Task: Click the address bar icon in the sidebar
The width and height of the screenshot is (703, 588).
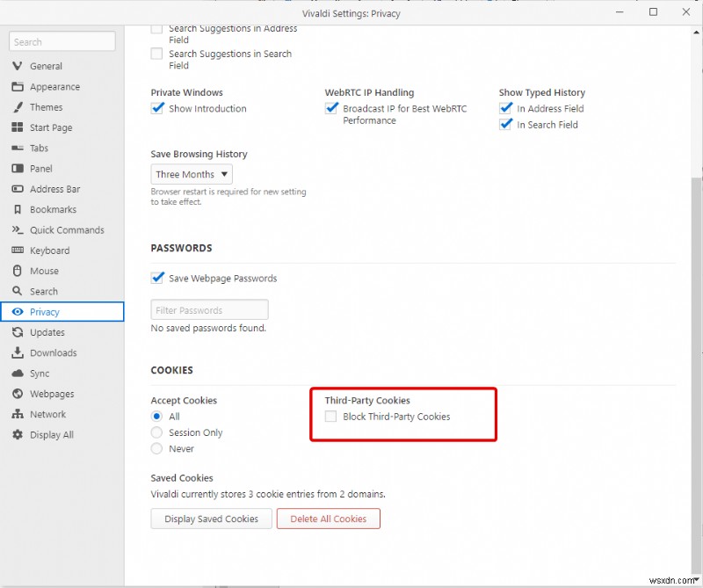Action: point(18,189)
